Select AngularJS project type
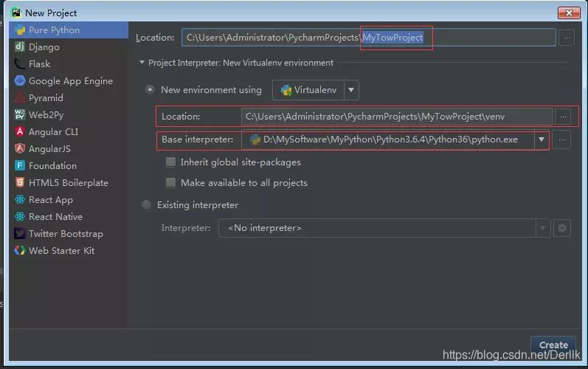This screenshot has width=588, height=369. pyautogui.click(x=69, y=148)
